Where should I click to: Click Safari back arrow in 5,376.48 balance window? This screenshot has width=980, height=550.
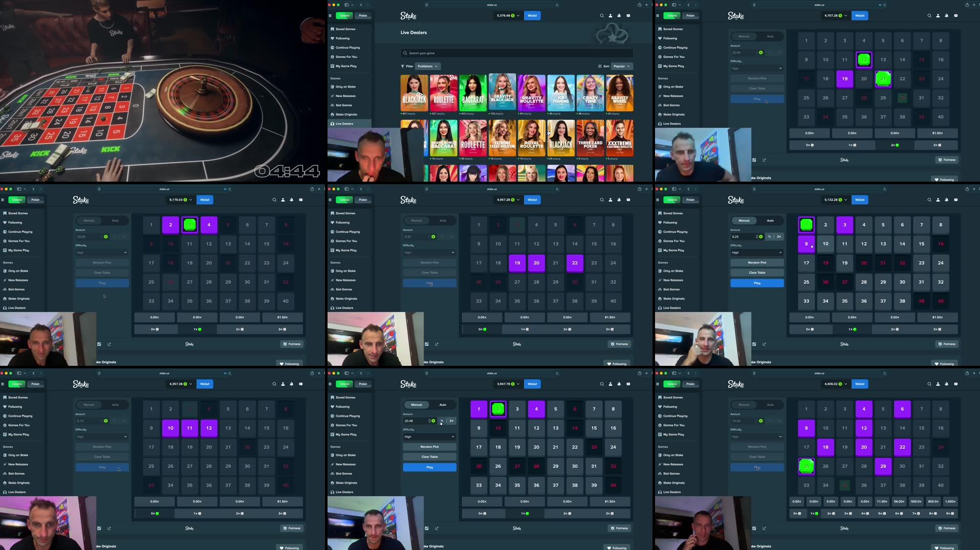[x=361, y=5]
